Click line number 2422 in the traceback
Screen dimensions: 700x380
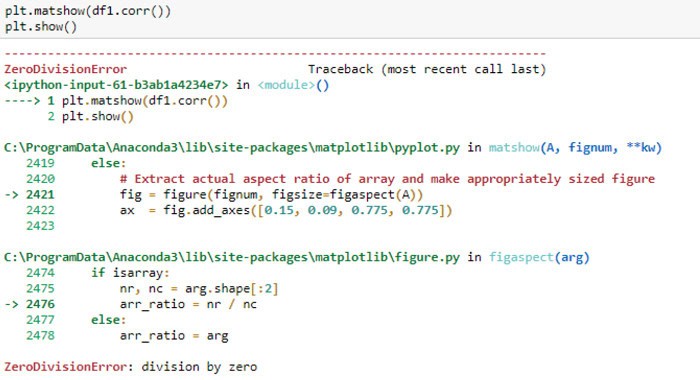pos(40,210)
